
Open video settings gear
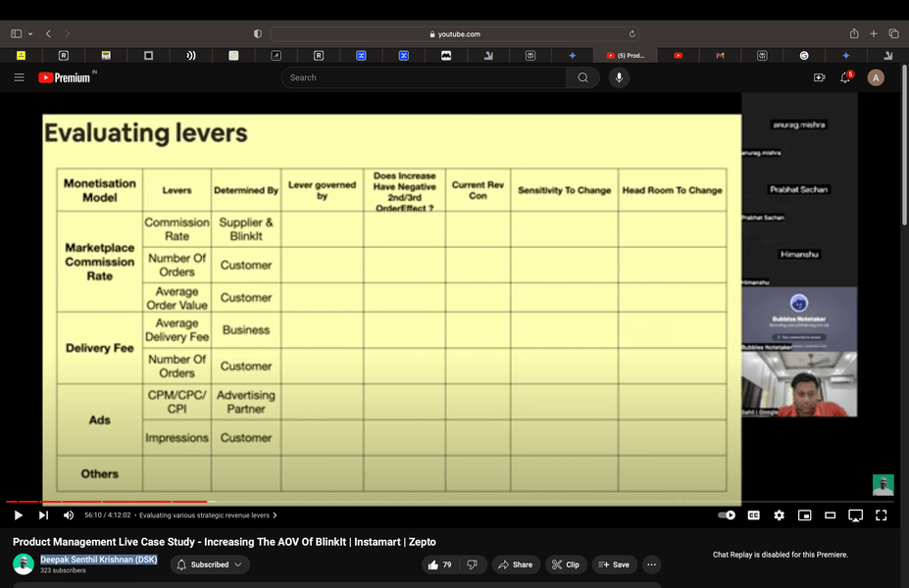click(780, 515)
